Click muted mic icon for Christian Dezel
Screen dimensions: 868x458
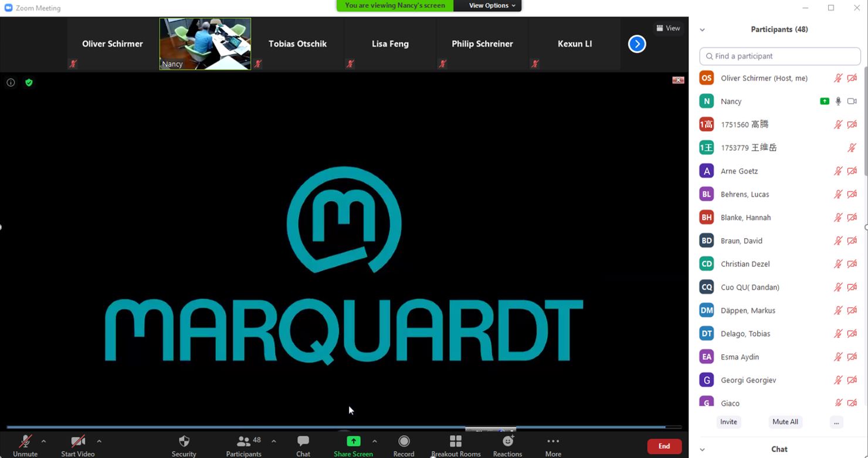838,264
